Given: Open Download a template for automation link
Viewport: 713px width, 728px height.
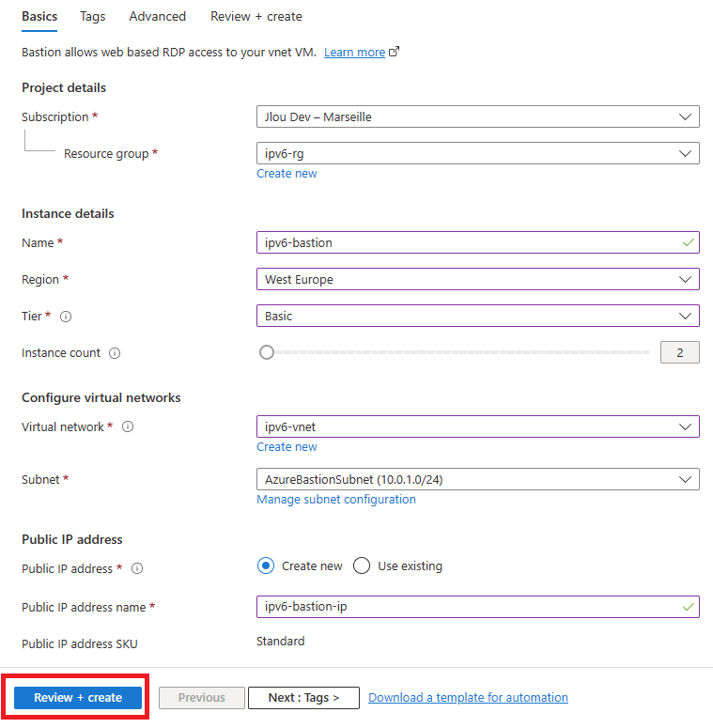Looking at the screenshot, I should click(x=468, y=697).
